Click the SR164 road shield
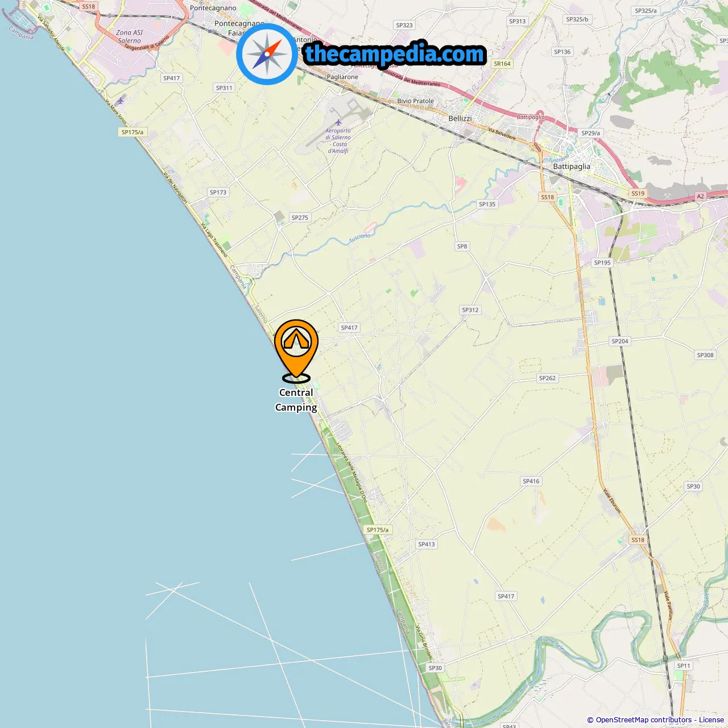Viewport: 728px width, 728px height. coord(502,64)
